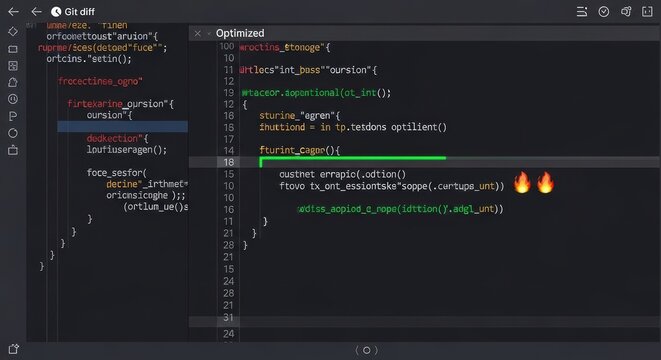Click left pane line starting 'ruprme/'
This screenshot has width=661, height=360.
click(x=102, y=48)
